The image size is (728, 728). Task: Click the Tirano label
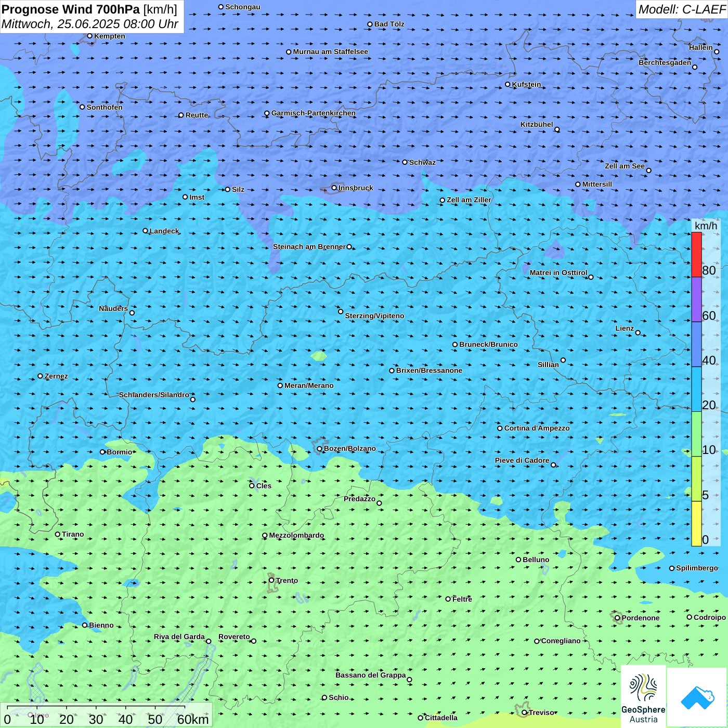pyautogui.click(x=73, y=534)
